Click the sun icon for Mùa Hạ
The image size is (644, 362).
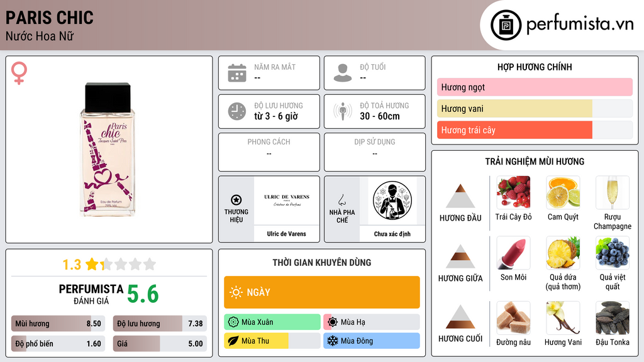(x=333, y=322)
